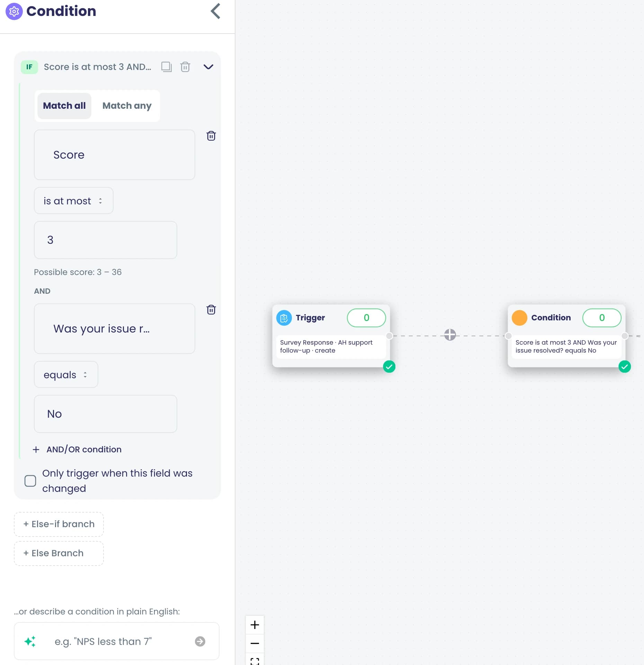Click the Condition node output connector dot
The height and width of the screenshot is (665, 644).
(625, 336)
